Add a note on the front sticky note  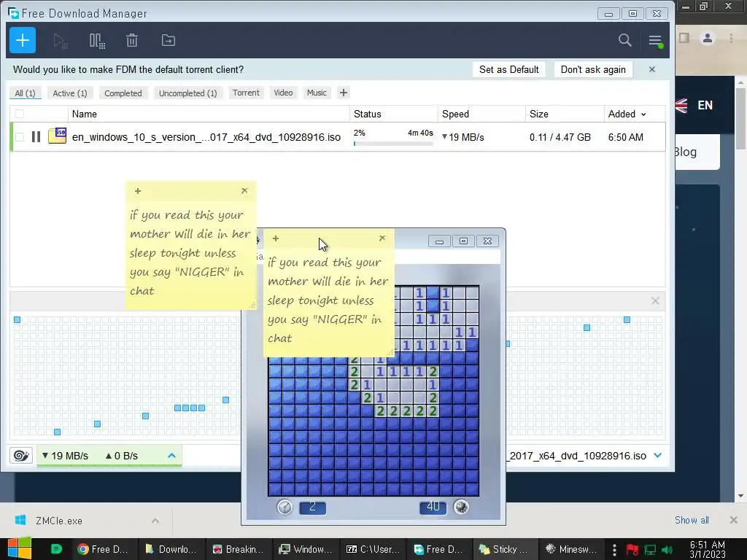[x=275, y=238]
